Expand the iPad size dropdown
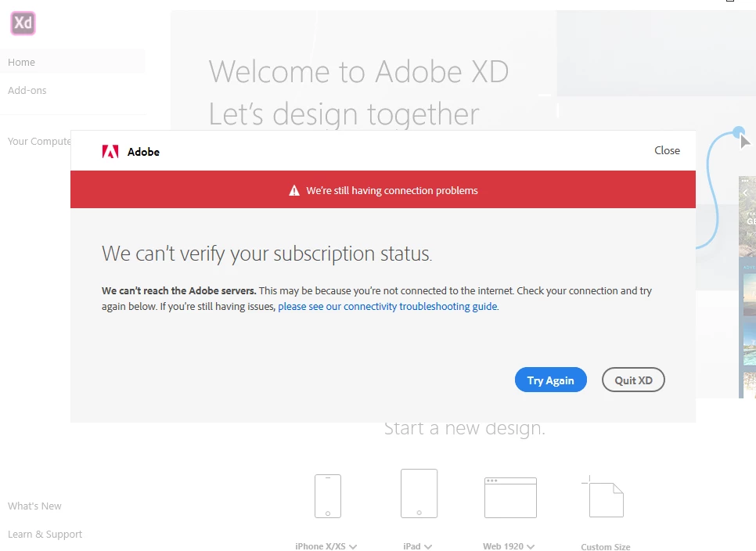756x551 pixels. tap(428, 546)
